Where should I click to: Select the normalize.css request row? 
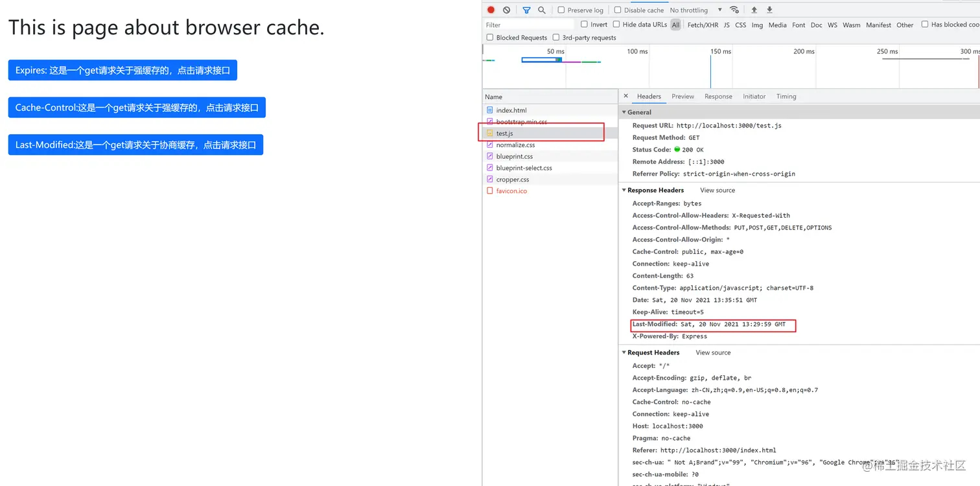tap(550, 145)
